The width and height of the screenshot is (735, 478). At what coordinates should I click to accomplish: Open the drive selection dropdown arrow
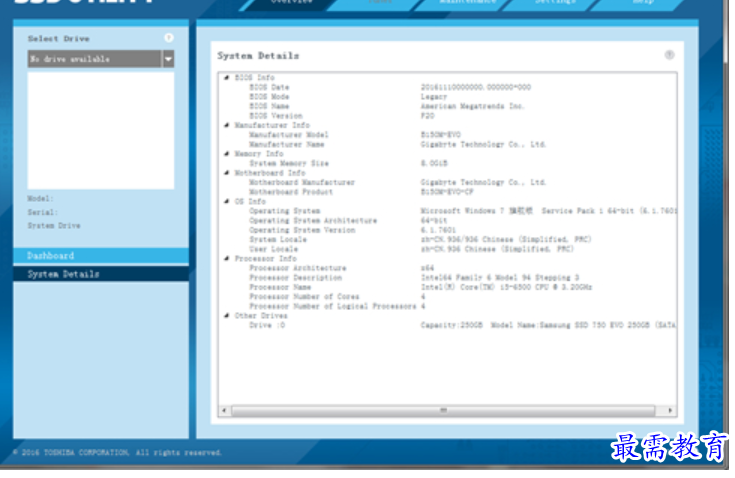[168, 59]
